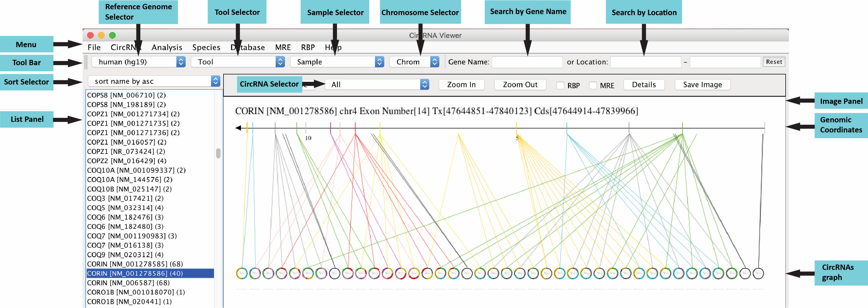Click the Zoom In button
The width and height of the screenshot is (868, 308).
461,84
